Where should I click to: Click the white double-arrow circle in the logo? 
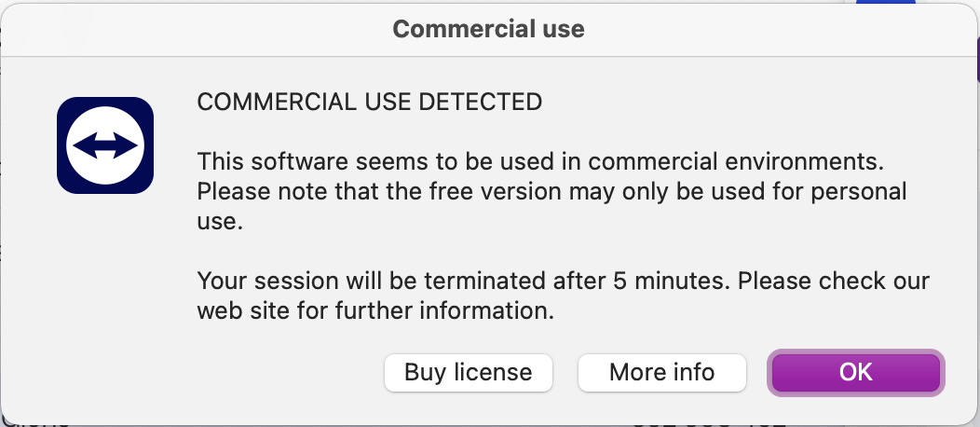tap(104, 145)
